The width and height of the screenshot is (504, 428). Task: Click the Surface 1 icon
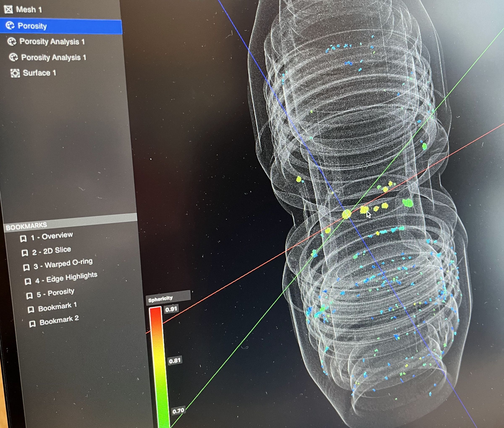tap(15, 73)
